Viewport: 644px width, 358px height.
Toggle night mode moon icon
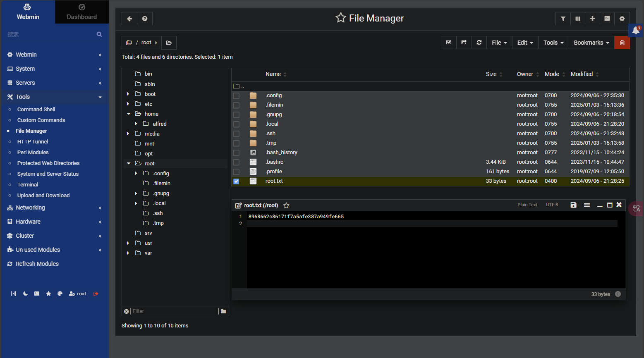[25, 294]
